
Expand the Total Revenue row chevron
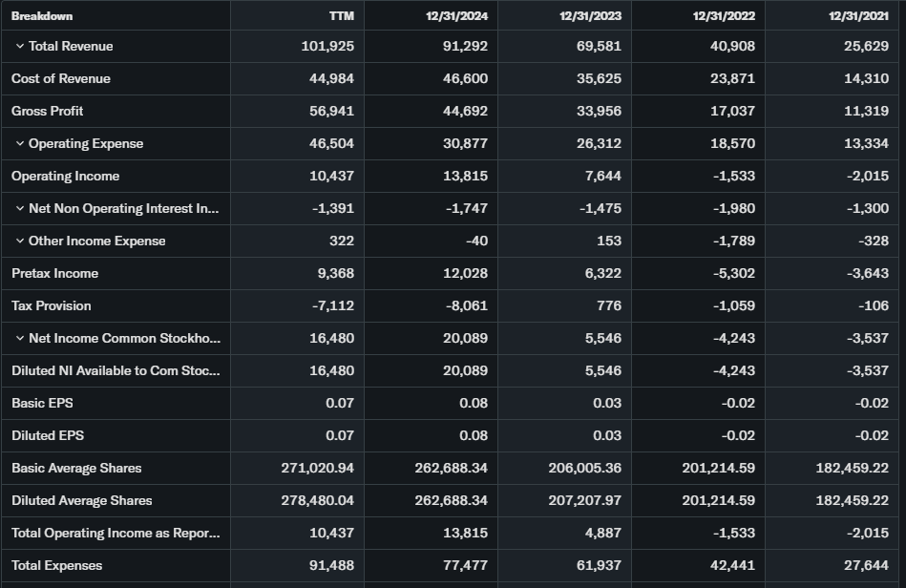coord(20,47)
